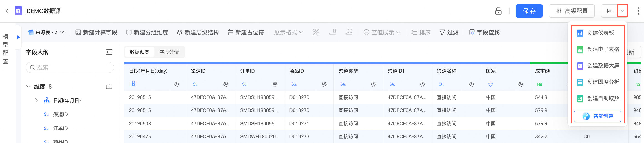Screen dimensions: 644x143
Task: Click the cell D010271
Action: [x=299, y=124]
